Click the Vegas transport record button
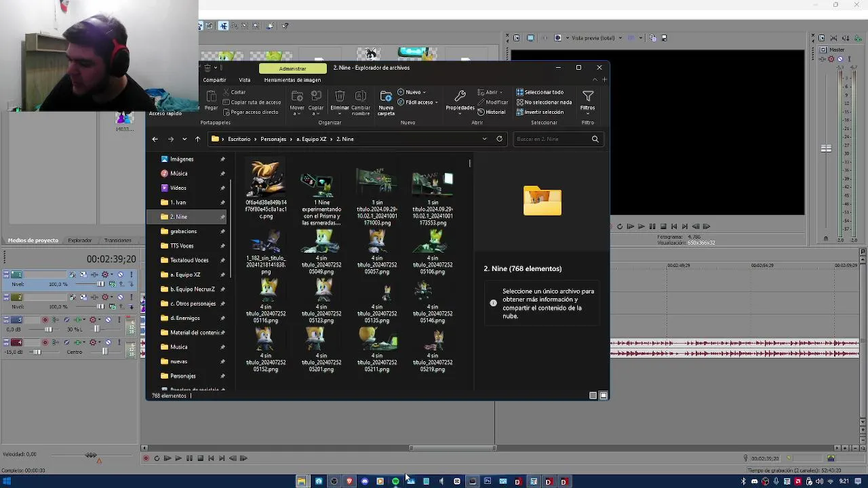This screenshot has width=868, height=488. (146, 458)
